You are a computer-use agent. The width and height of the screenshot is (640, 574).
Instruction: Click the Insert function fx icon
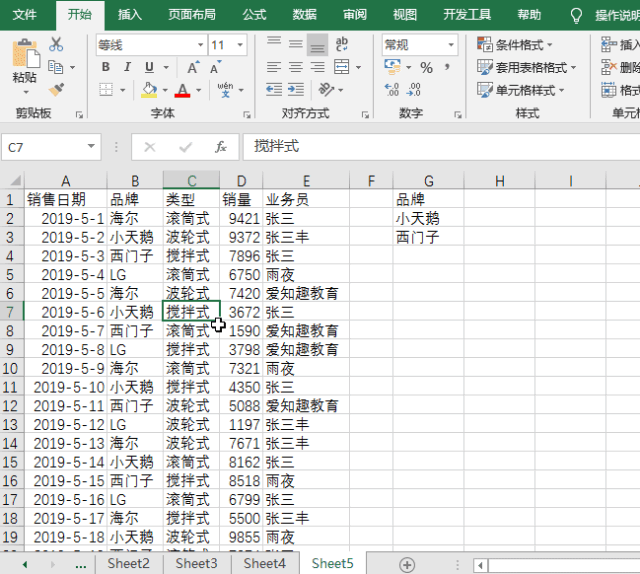(x=221, y=147)
